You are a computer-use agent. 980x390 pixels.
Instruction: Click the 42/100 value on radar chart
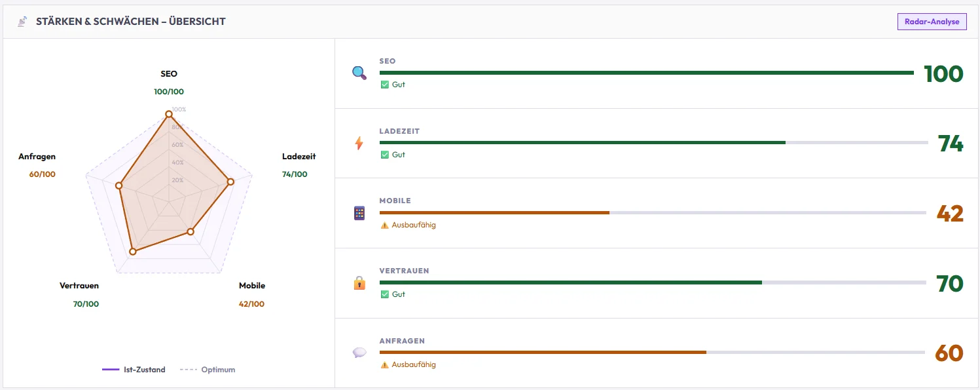[x=252, y=304]
